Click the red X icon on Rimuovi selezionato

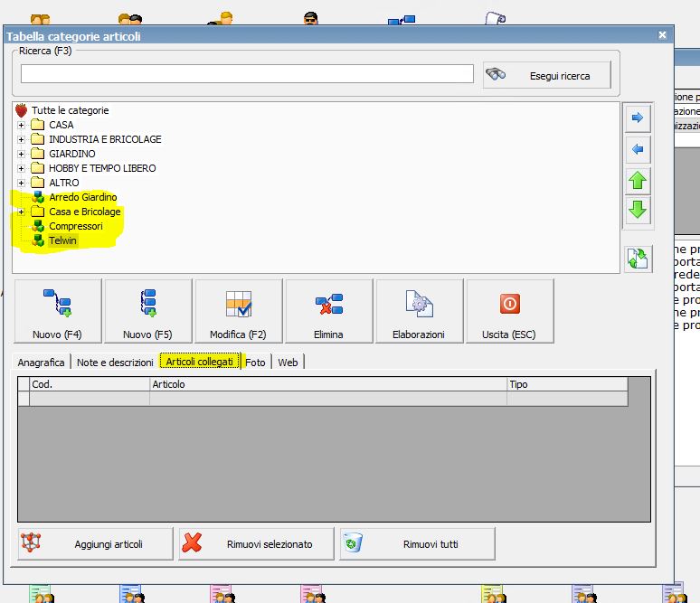[x=192, y=543]
